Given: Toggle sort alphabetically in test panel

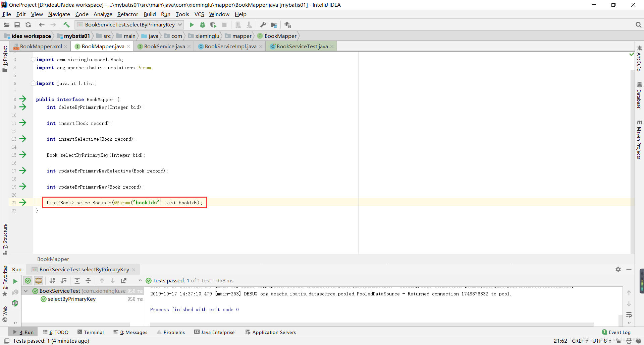Looking at the screenshot, I should pos(52,281).
